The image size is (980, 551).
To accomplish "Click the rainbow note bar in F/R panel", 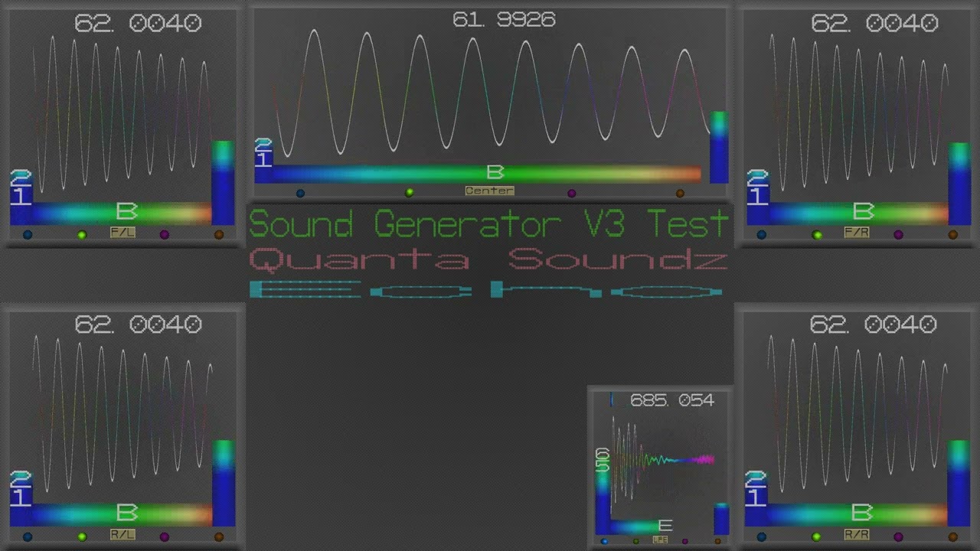I will pyautogui.click(x=857, y=213).
